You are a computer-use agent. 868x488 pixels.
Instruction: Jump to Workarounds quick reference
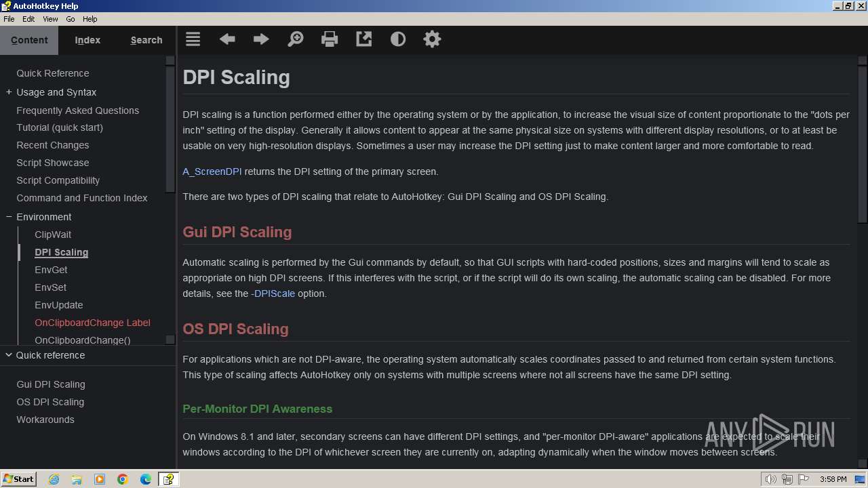45,420
